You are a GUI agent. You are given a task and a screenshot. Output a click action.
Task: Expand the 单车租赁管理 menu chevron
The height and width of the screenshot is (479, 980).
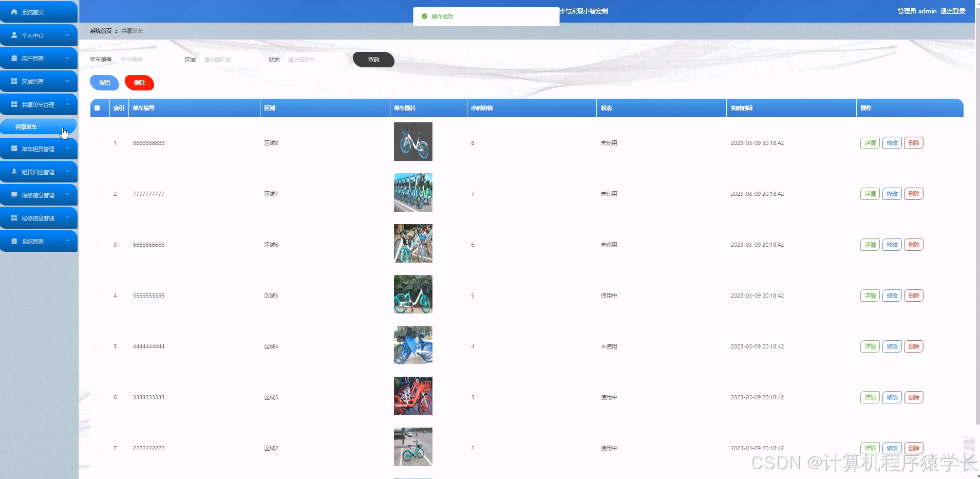point(67,149)
